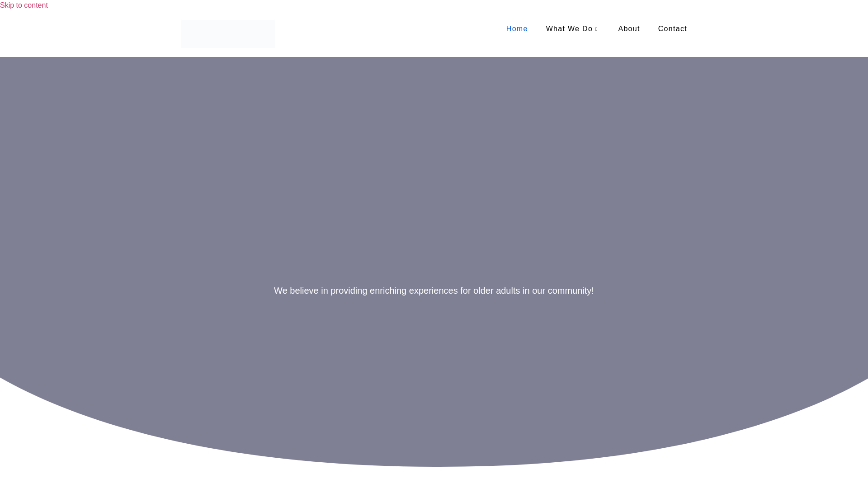868x488 pixels.
Task: Click the Skip to content link
Action: pos(24,5)
